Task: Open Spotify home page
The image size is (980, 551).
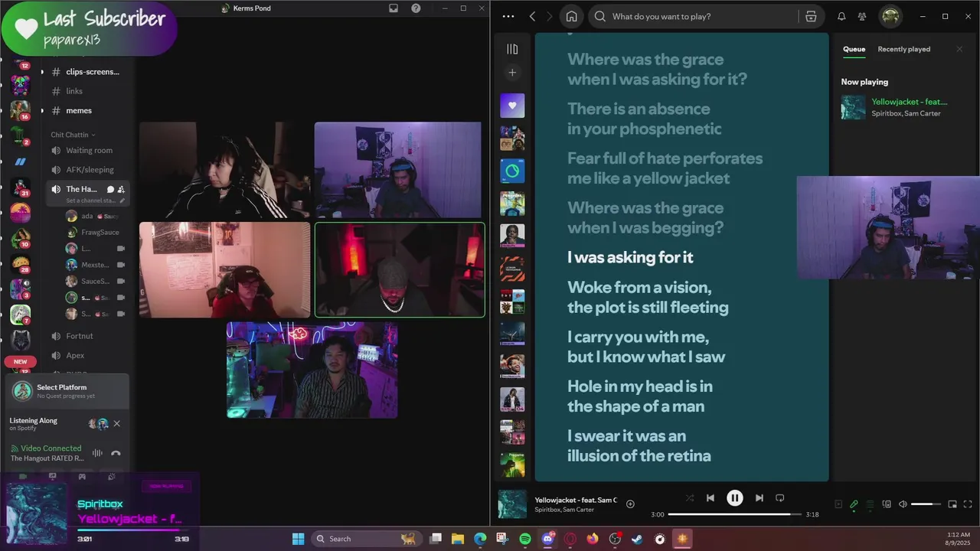Action: click(x=571, y=16)
